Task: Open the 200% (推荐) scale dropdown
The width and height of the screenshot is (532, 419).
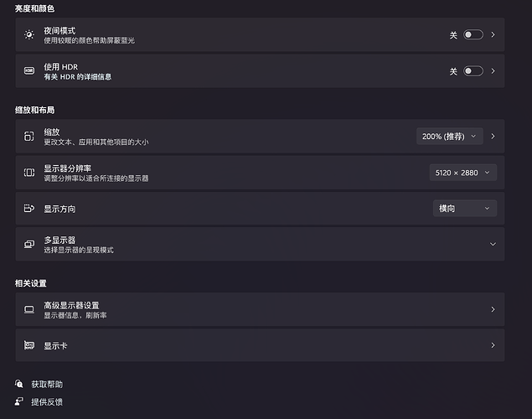Action: tap(449, 136)
